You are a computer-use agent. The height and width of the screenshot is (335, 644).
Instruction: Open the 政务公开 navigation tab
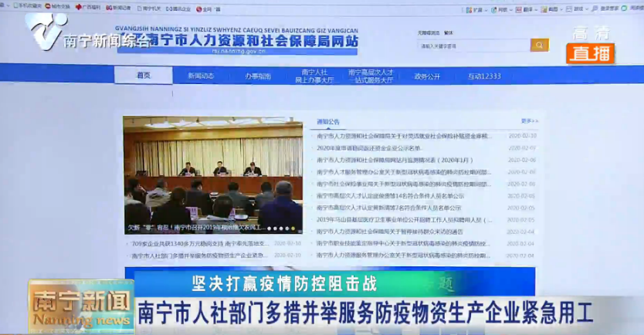tap(427, 76)
